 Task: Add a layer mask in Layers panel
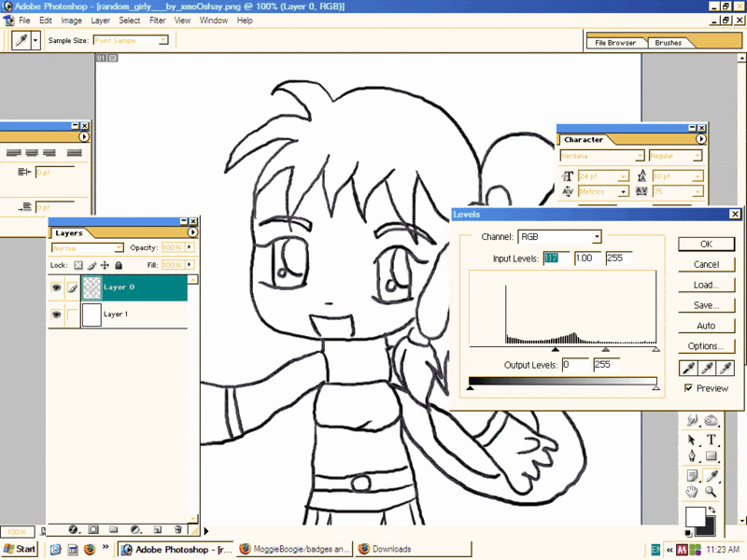pyautogui.click(x=93, y=529)
